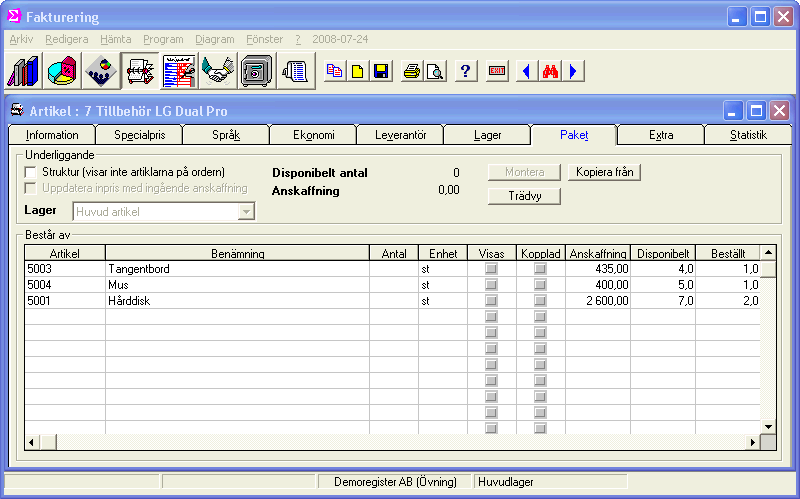Open the pie chart module icon
This screenshot has width=800, height=499.
63,71
